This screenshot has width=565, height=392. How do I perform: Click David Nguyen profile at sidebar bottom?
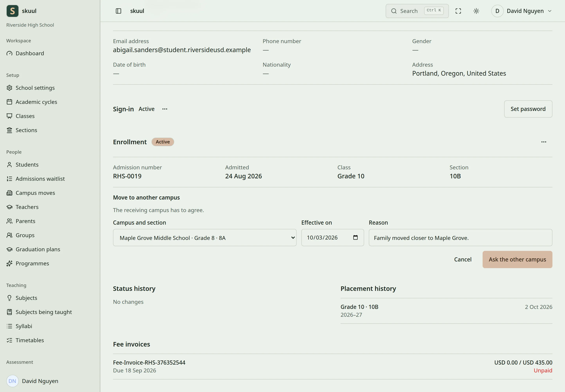coord(32,381)
